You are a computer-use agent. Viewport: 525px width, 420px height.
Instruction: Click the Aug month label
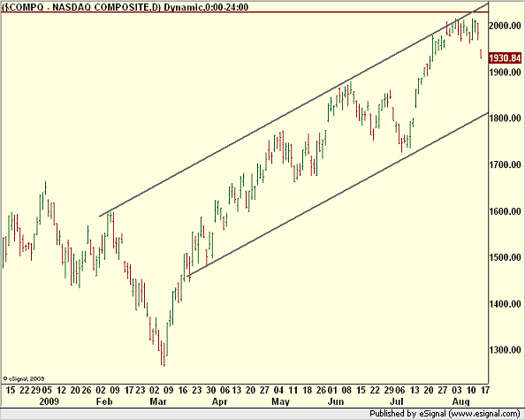tap(461, 401)
